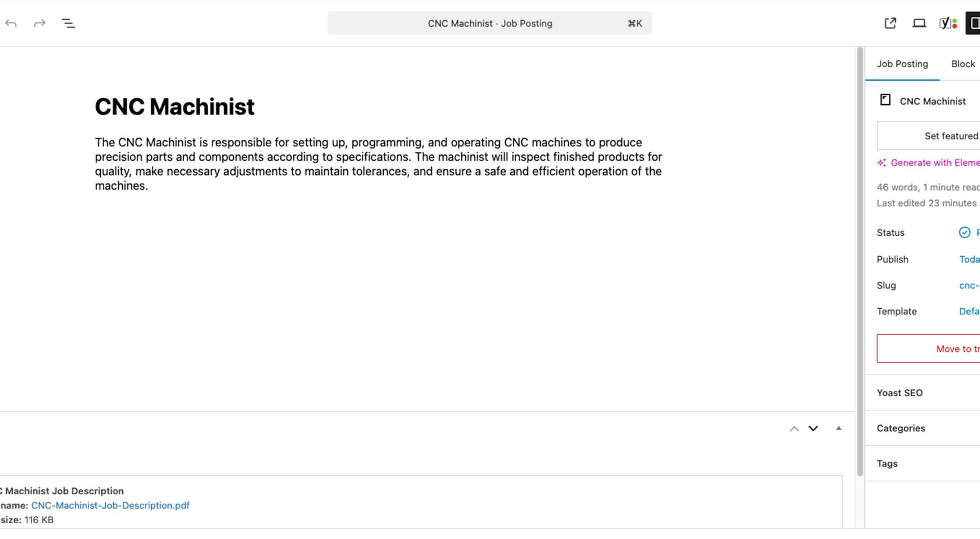Click the Redo arrow icon

tap(40, 24)
